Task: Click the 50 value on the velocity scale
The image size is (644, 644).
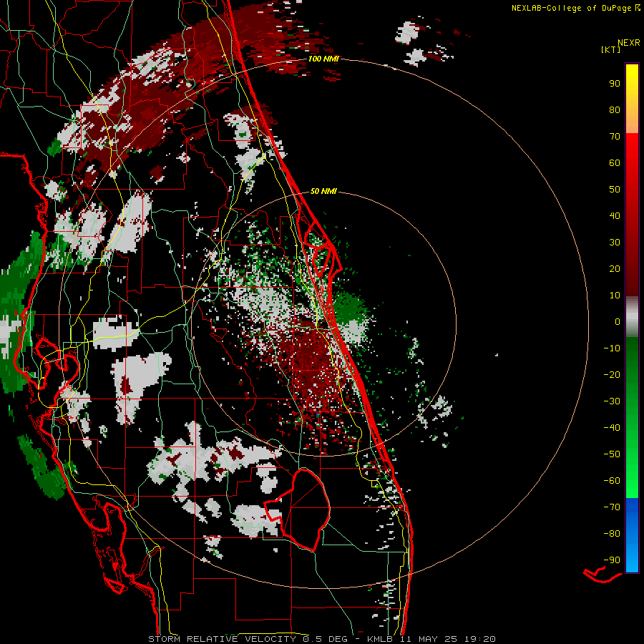Action: 615,190
